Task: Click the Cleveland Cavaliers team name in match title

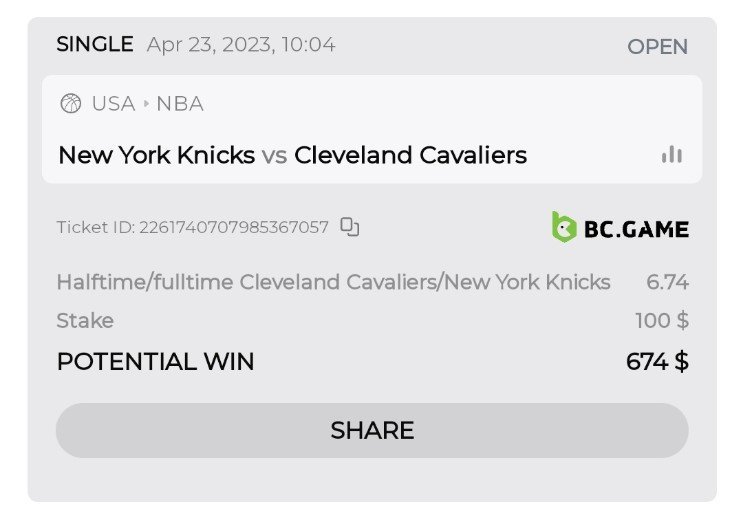Action: pos(410,155)
